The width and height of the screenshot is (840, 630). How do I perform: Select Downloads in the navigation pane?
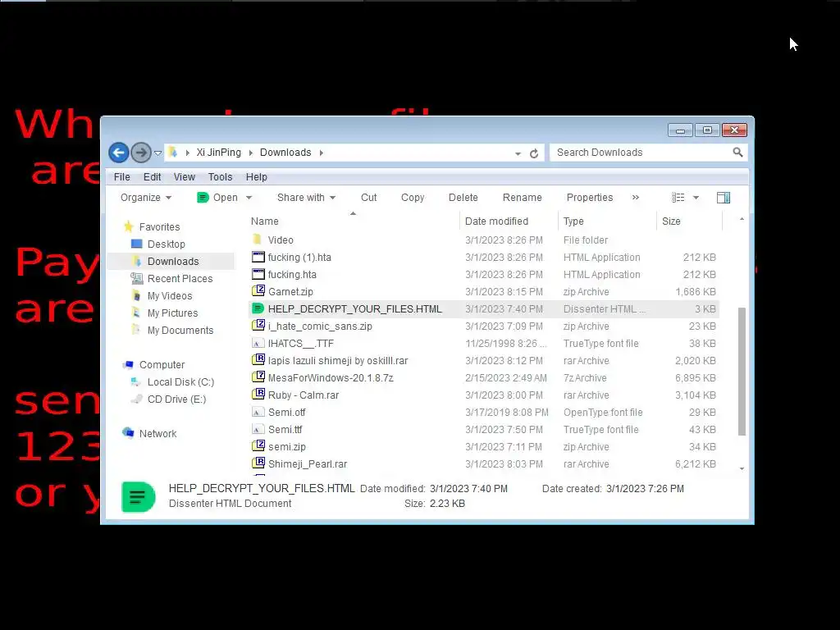[172, 262]
